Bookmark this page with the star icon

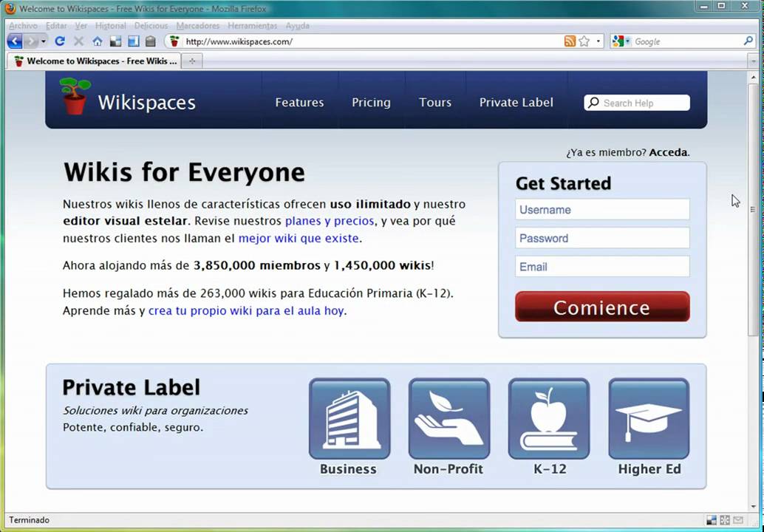[x=584, y=41]
